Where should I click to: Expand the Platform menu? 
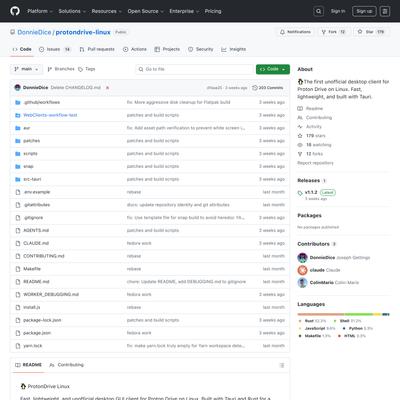pos(40,11)
